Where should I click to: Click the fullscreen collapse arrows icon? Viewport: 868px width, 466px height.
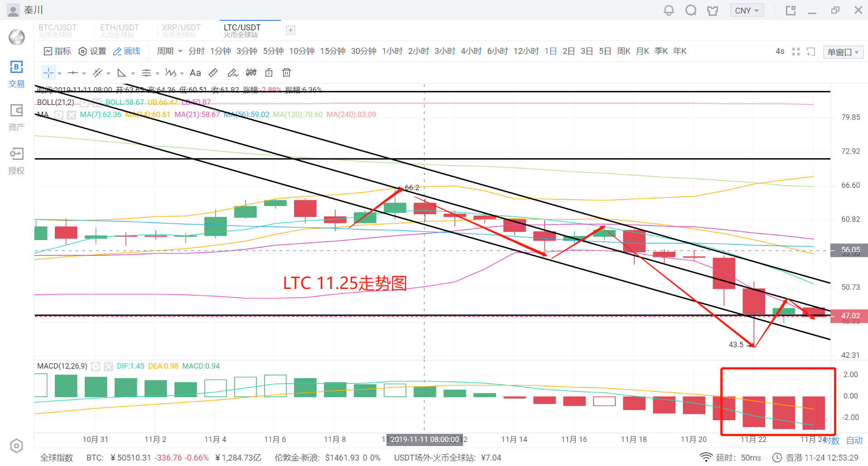[x=796, y=52]
